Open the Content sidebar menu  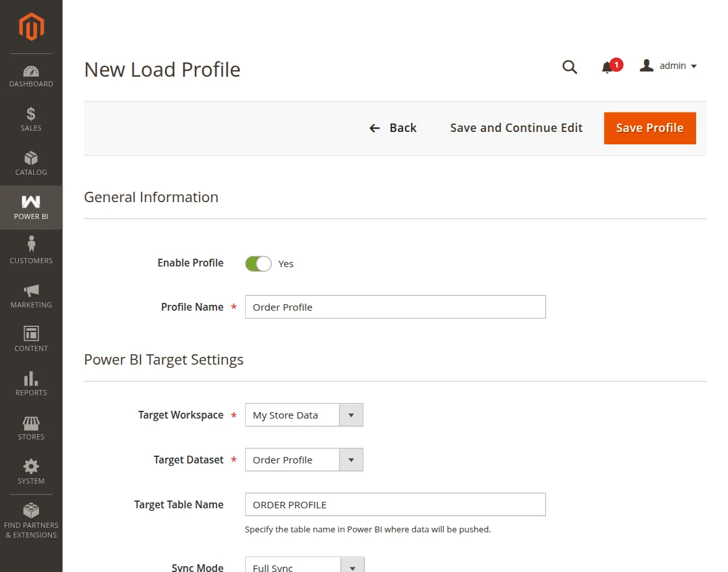31,340
